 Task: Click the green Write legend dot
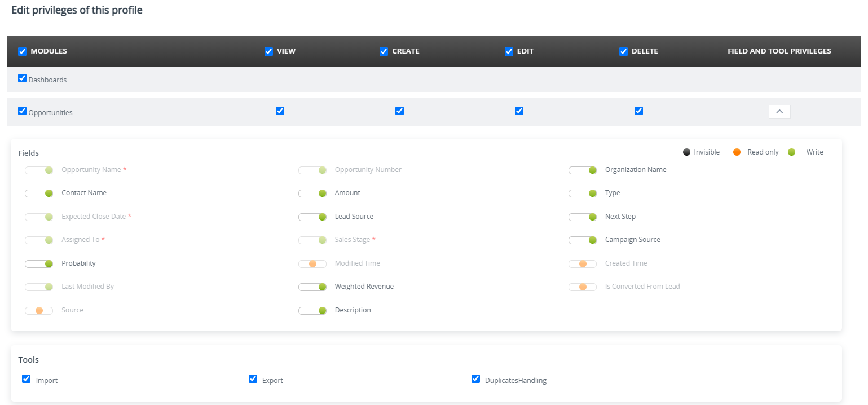791,152
